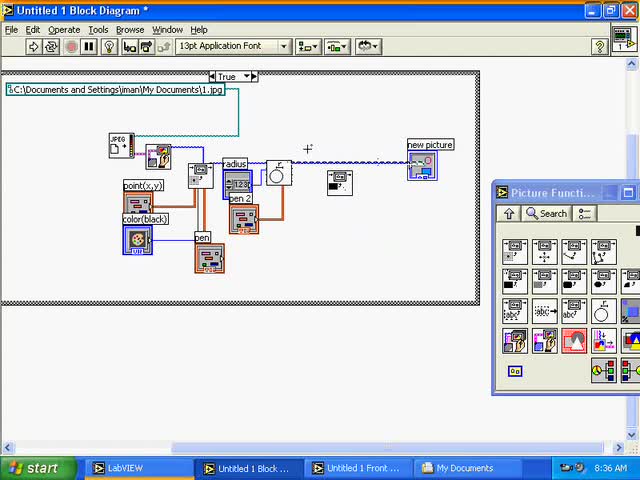Click the VI icon pane at top right
The image size is (640, 480).
(x=624, y=40)
